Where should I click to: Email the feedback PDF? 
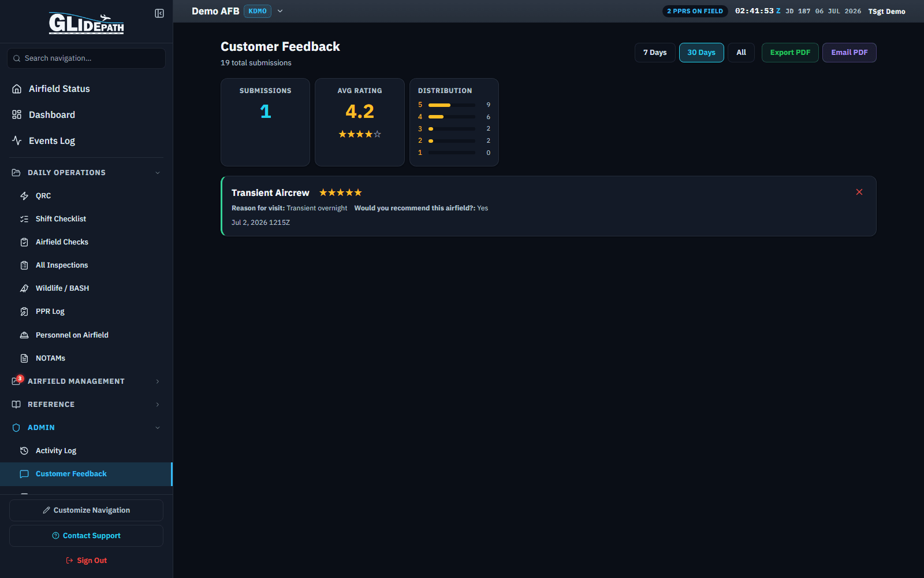click(x=849, y=53)
